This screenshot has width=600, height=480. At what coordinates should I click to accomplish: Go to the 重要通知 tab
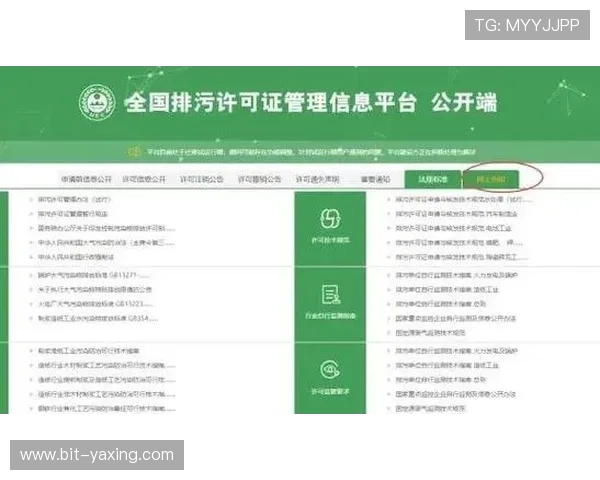click(375, 179)
